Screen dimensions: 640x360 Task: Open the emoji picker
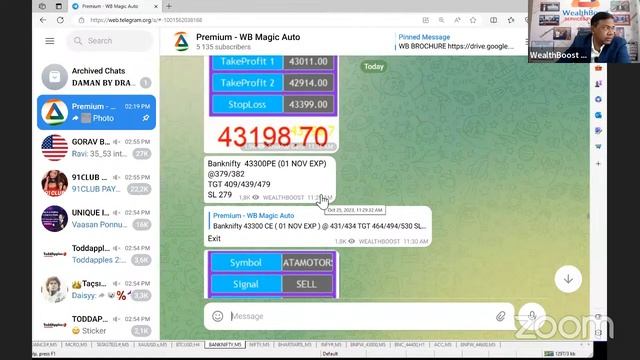click(218, 316)
